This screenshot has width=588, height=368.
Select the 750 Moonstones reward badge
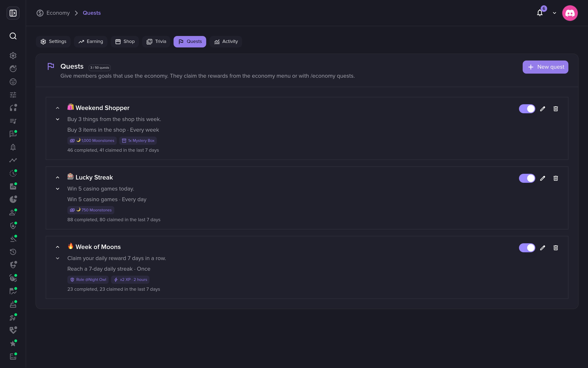[91, 210]
